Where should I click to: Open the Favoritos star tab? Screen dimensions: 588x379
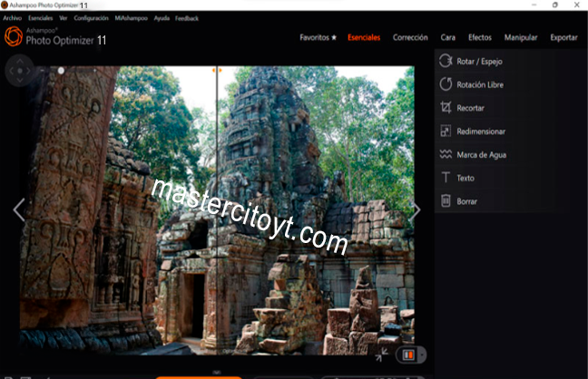(x=318, y=38)
